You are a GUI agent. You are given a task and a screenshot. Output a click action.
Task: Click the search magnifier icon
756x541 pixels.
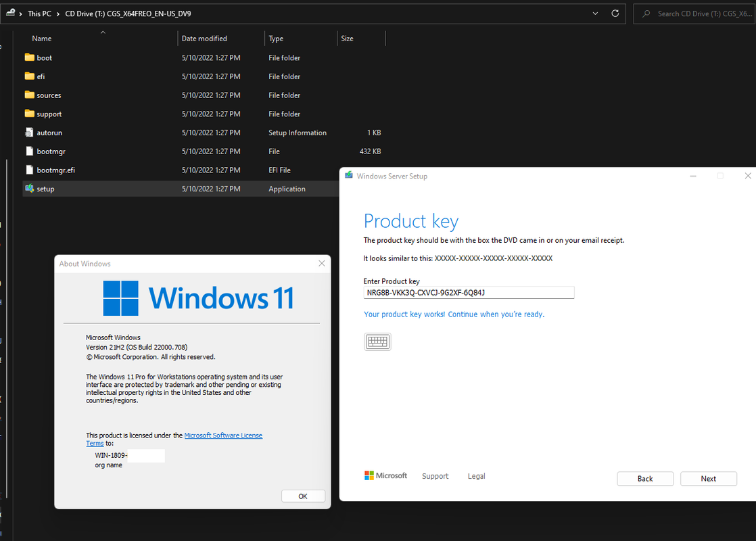click(x=646, y=14)
